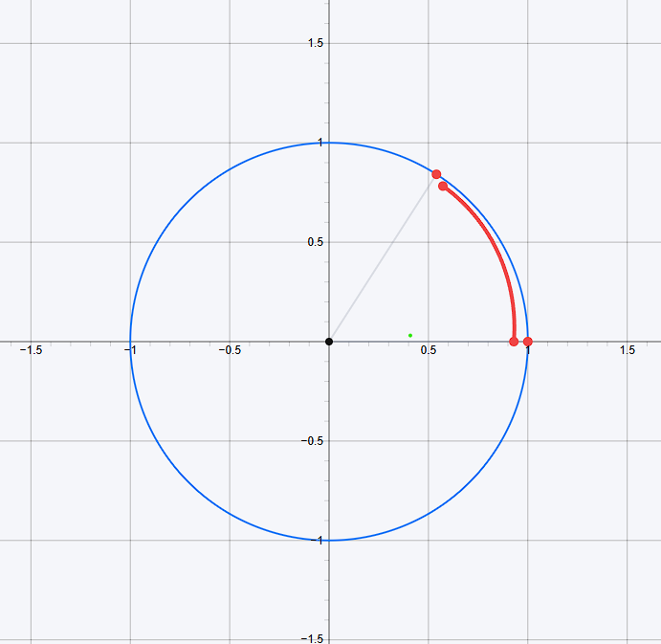Click the x-axis label 0.5
Screen dimensions: 661x644
(429, 350)
